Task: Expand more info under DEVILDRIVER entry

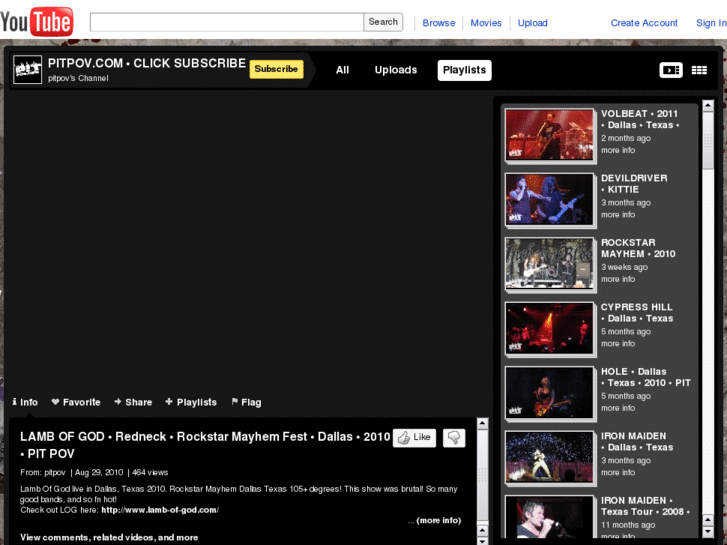Action: 618,215
